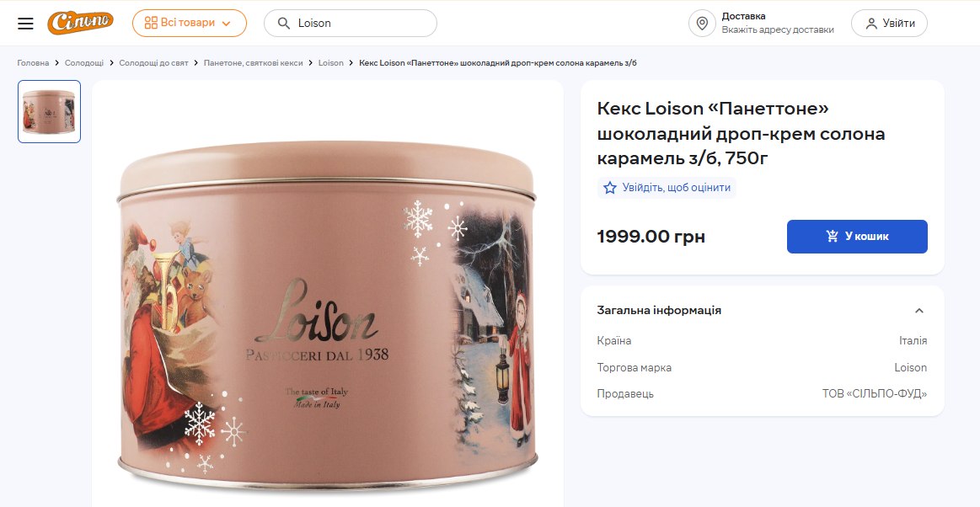980x507 pixels.
Task: Click the grid icon in Всі товари
Action: (151, 23)
